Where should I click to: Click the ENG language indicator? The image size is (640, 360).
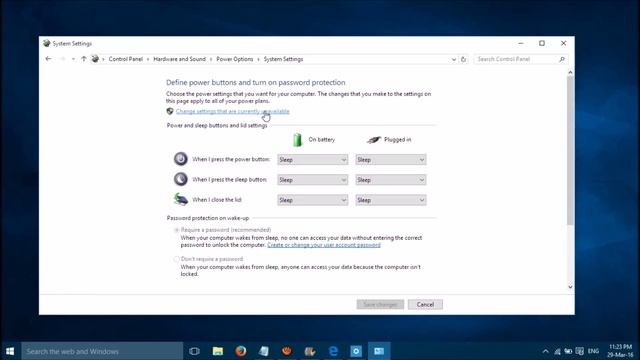[x=593, y=351]
